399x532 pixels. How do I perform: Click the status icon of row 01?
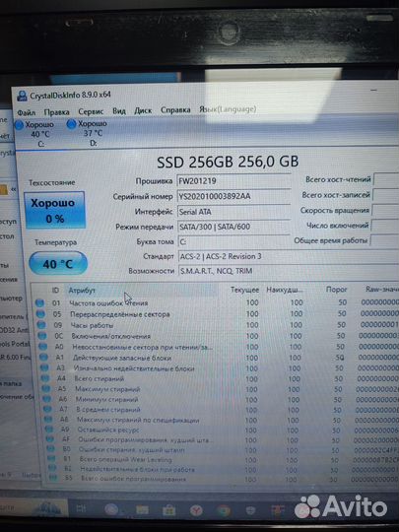click(x=39, y=303)
